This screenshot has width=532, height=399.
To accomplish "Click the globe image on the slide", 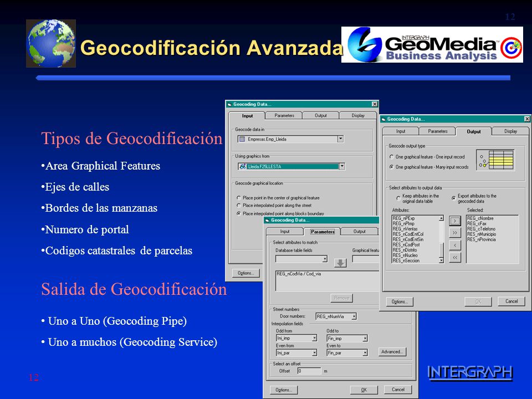I will pos(51,43).
